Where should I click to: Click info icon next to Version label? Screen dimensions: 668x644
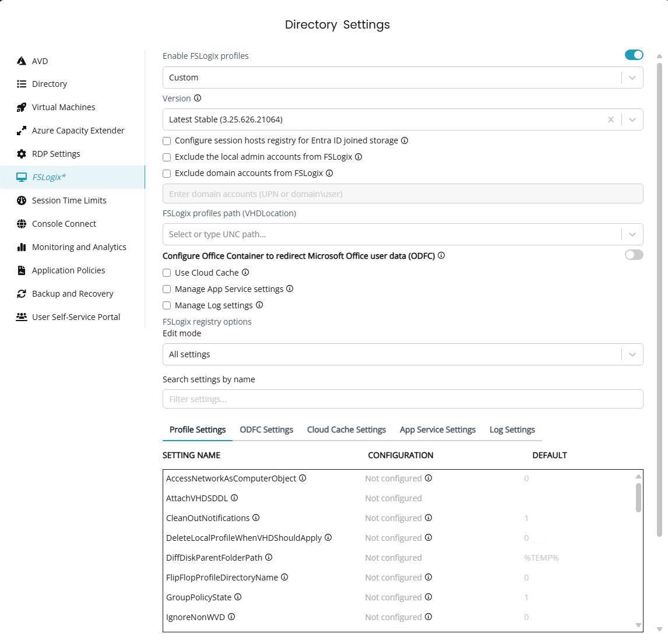point(198,98)
